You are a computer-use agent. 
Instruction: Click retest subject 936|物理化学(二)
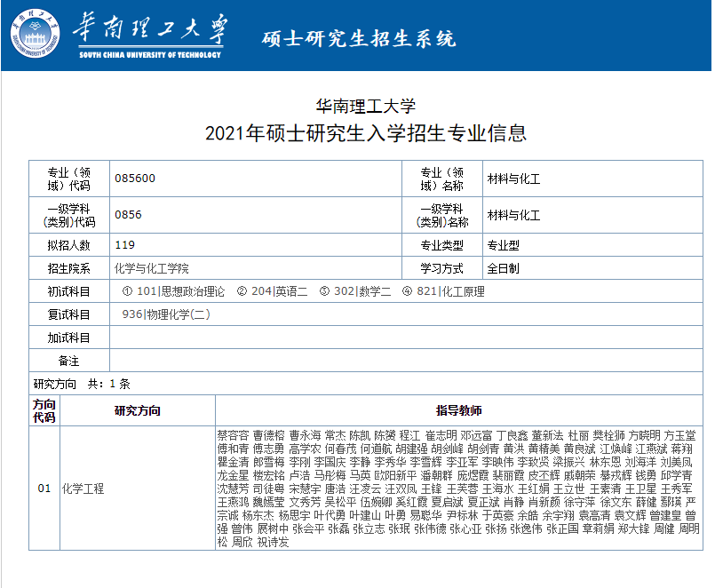[166, 314]
